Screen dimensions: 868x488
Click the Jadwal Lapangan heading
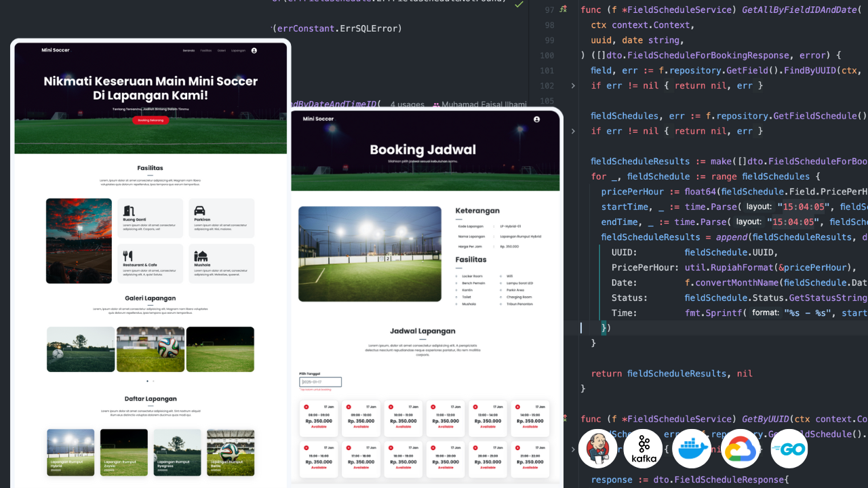click(x=422, y=331)
